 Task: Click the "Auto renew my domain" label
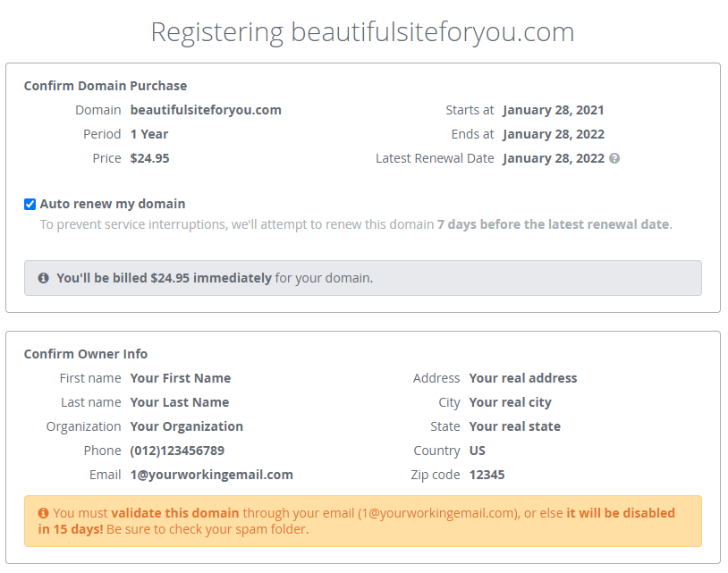pos(113,204)
